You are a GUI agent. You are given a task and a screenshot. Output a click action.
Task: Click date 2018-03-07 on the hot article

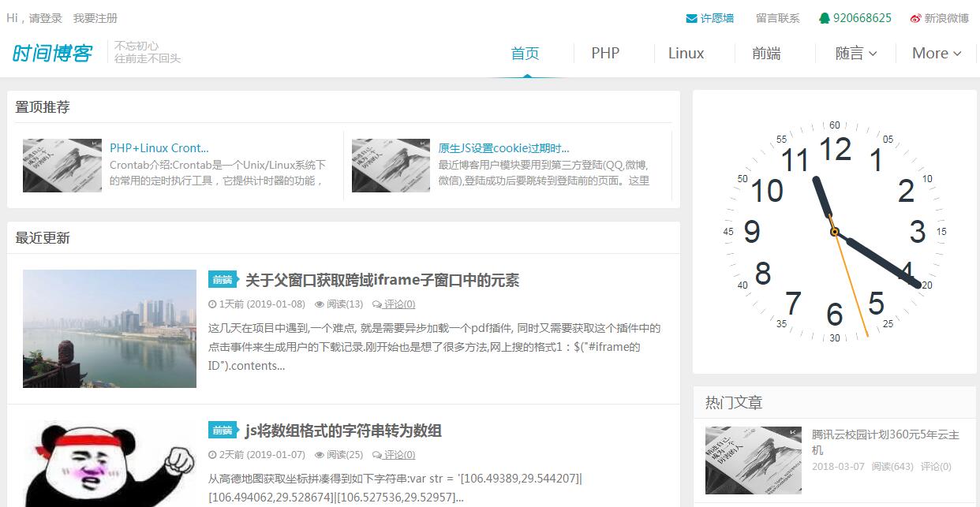838,467
